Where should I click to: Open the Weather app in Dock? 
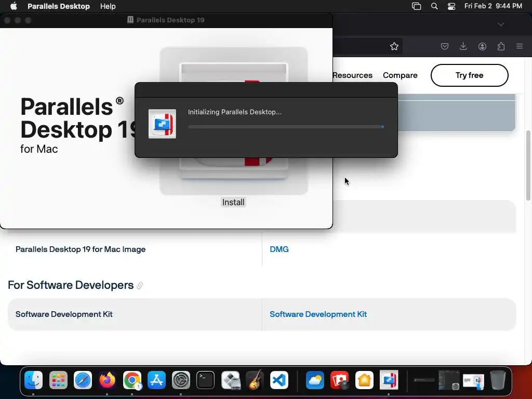point(315,380)
